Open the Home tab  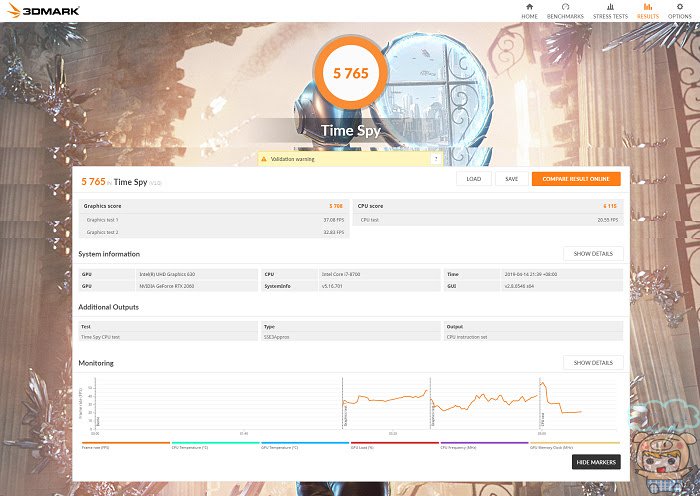[529, 11]
